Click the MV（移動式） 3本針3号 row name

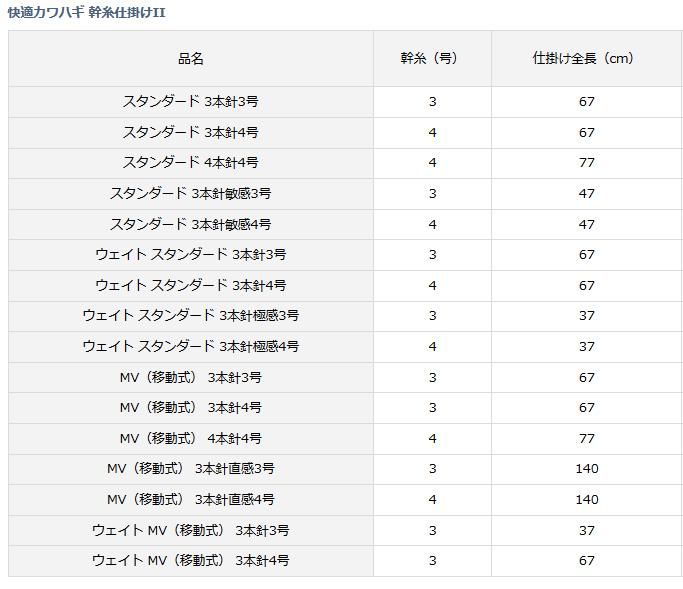[191, 378]
